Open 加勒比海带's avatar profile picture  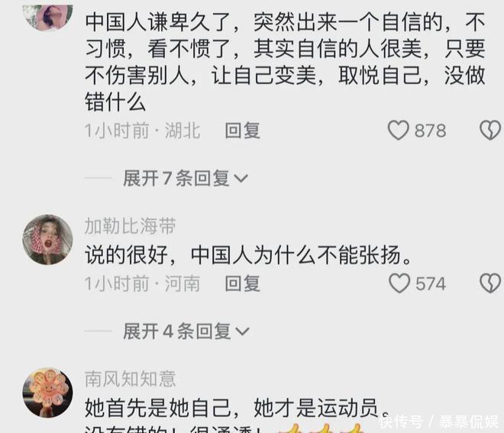click(47, 240)
